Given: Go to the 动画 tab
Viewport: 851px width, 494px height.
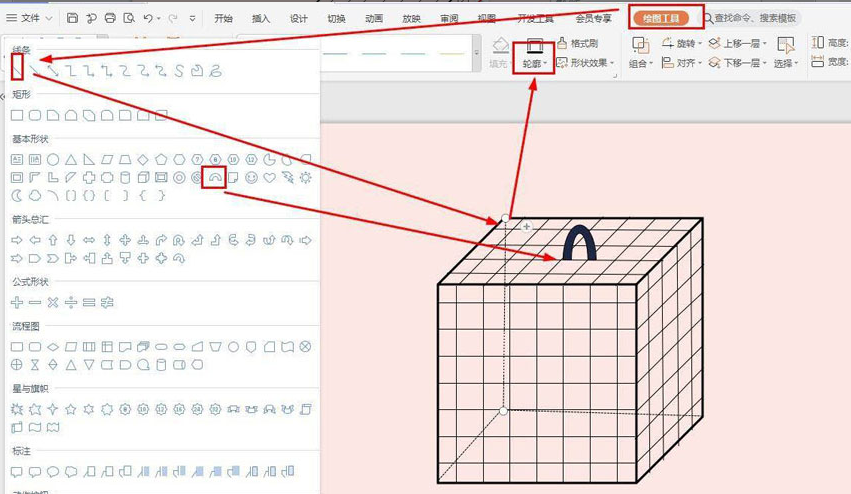Looking at the screenshot, I should click(373, 18).
